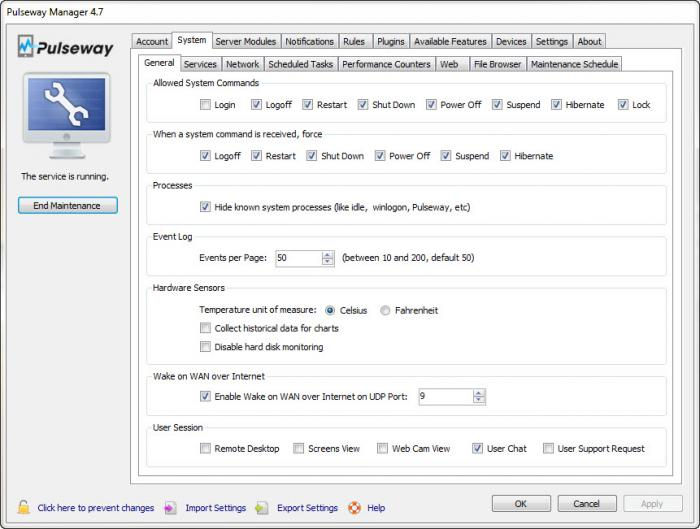This screenshot has height=529, width=700.
Task: Toggle force Shut Down checkbox
Action: (x=312, y=156)
